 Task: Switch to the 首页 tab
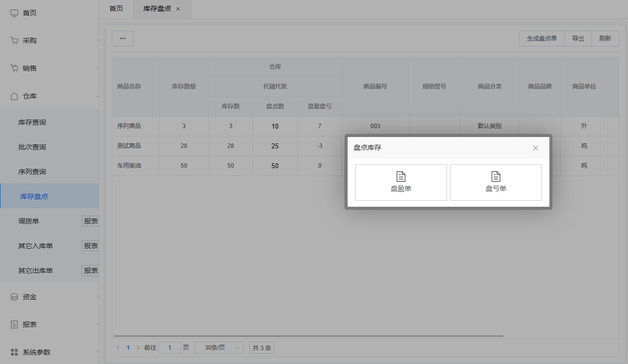[x=116, y=9]
